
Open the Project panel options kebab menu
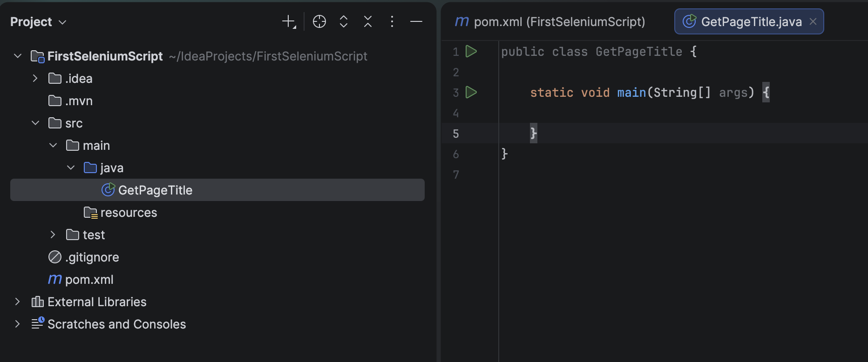pos(392,21)
